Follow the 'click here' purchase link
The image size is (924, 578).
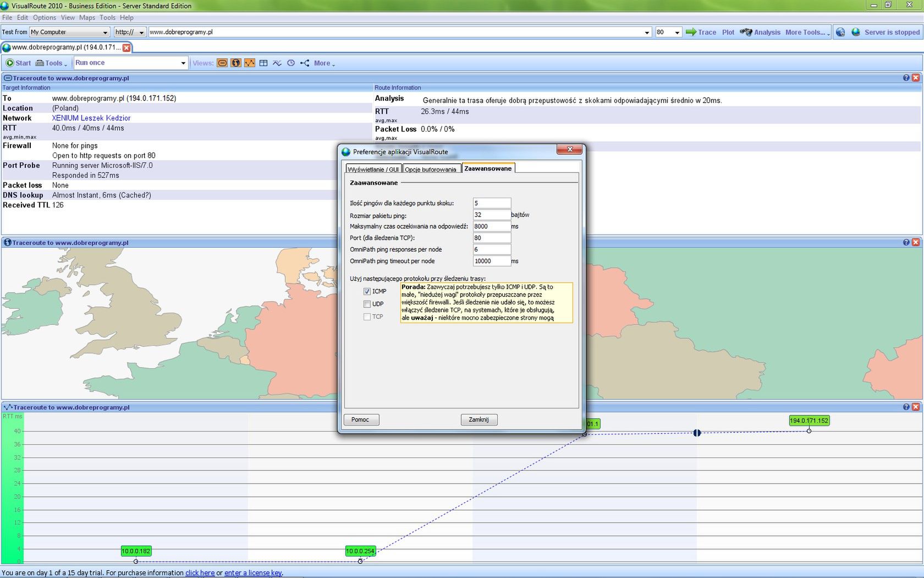point(200,572)
